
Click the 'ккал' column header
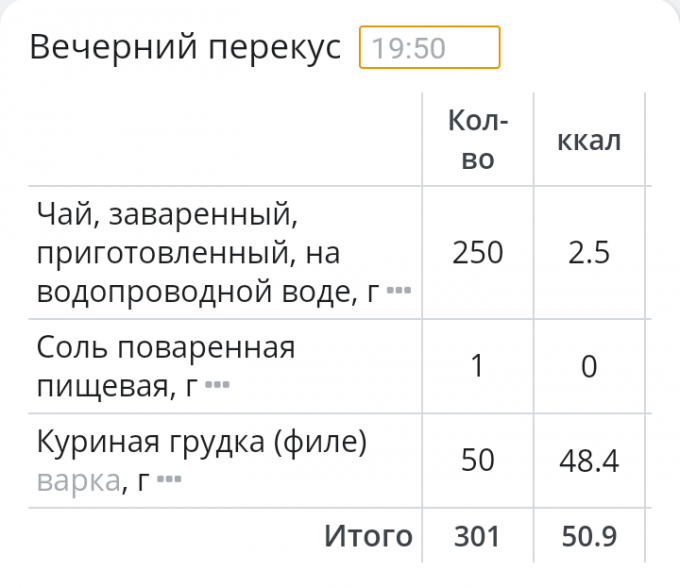tap(589, 140)
